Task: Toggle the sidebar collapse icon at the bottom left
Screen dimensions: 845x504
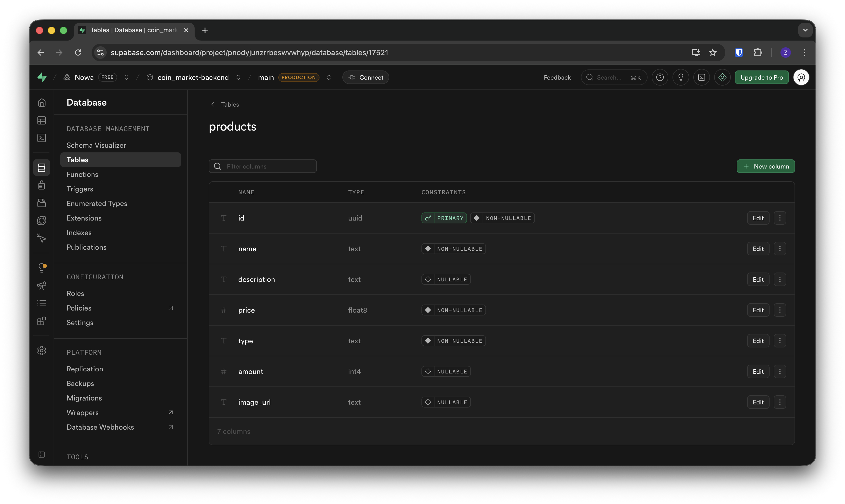Action: pyautogui.click(x=41, y=454)
